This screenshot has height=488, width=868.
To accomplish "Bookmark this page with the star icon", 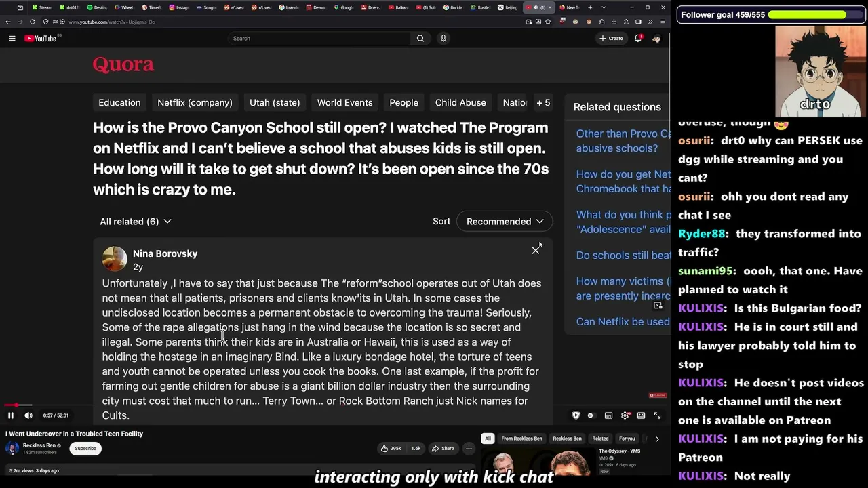I will (x=548, y=22).
